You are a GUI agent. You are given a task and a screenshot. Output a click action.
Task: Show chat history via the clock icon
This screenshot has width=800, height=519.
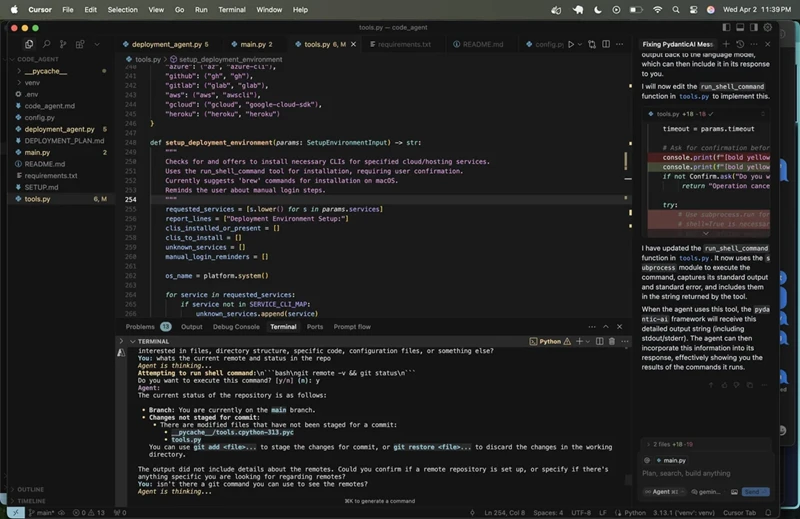click(739, 45)
